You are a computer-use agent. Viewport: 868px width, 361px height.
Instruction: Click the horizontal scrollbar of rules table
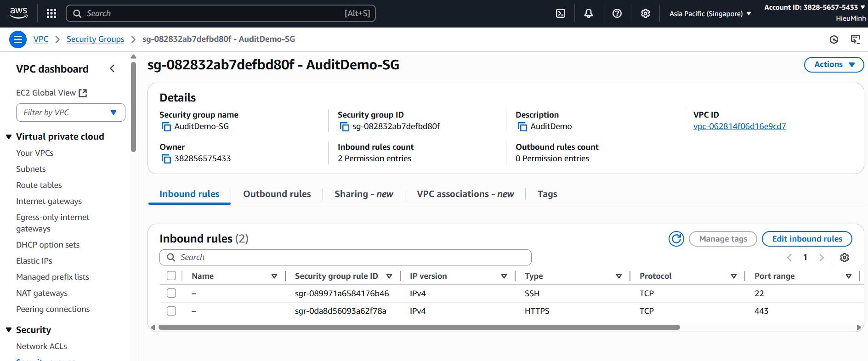pyautogui.click(x=419, y=327)
